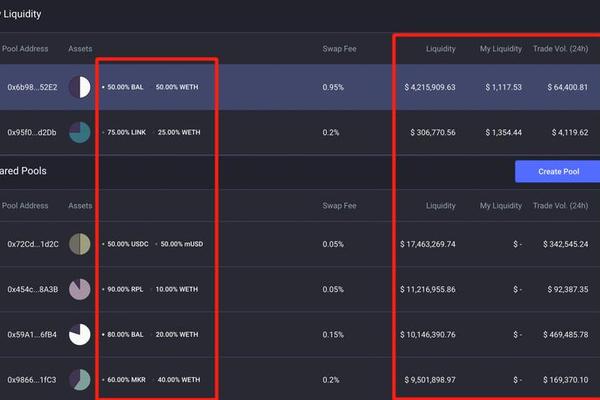Click the Shared Pools My Liquidity header
600x400 pixels.
pyautogui.click(x=501, y=206)
